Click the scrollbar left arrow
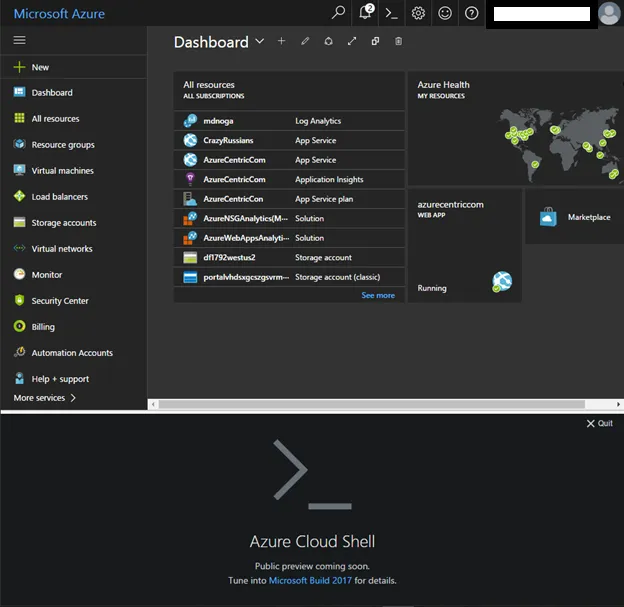 click(153, 404)
